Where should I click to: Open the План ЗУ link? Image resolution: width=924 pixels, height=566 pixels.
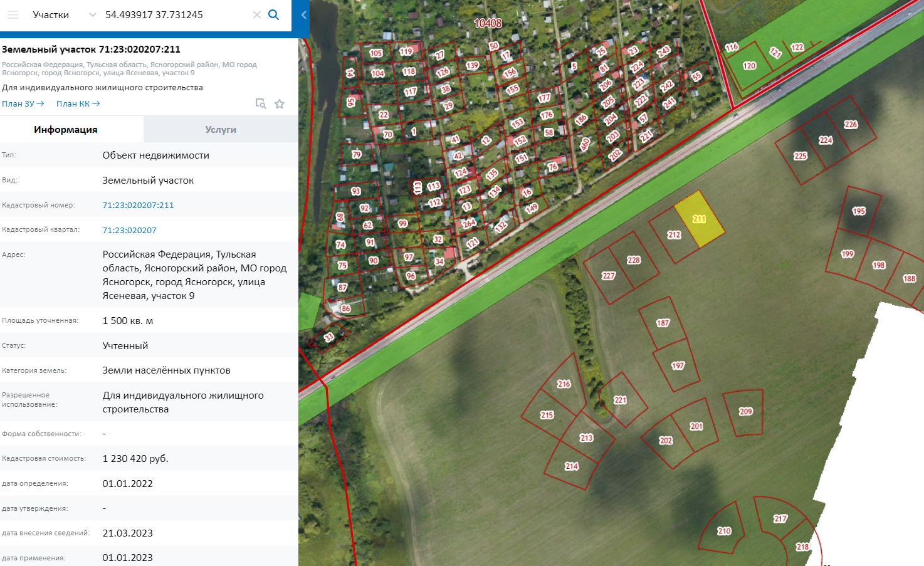(23, 103)
